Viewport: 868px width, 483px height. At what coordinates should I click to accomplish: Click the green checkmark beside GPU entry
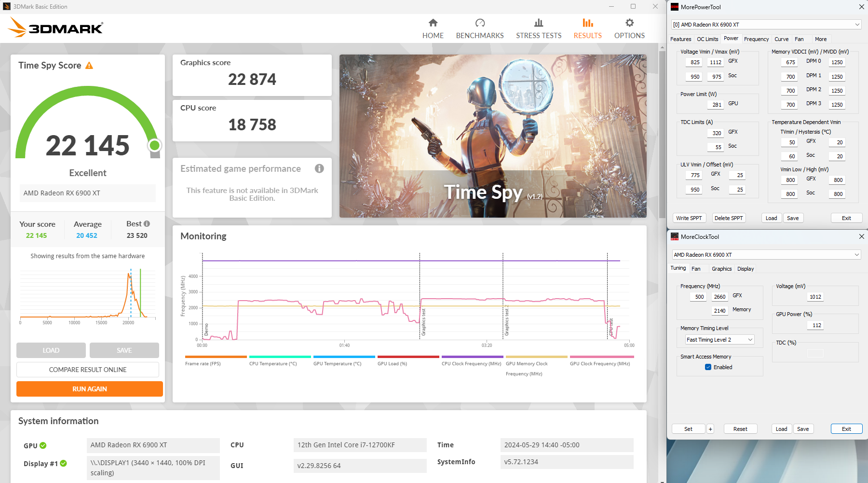[43, 445]
